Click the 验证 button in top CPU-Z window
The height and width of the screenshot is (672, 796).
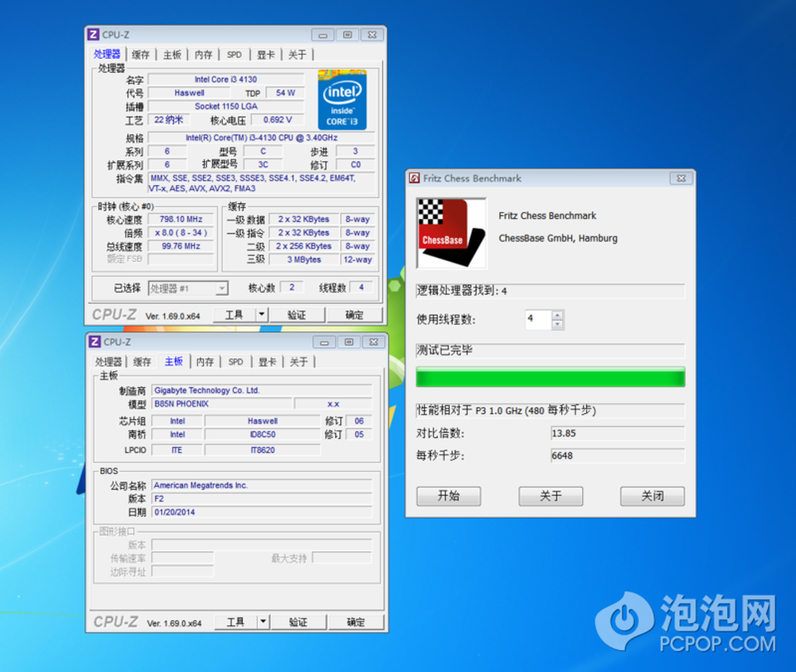[x=297, y=315]
